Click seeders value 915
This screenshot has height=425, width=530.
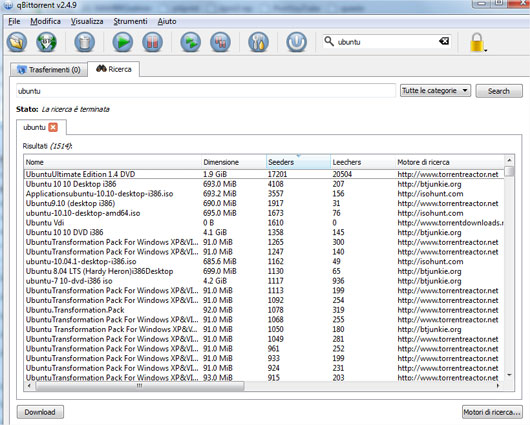(x=274, y=378)
